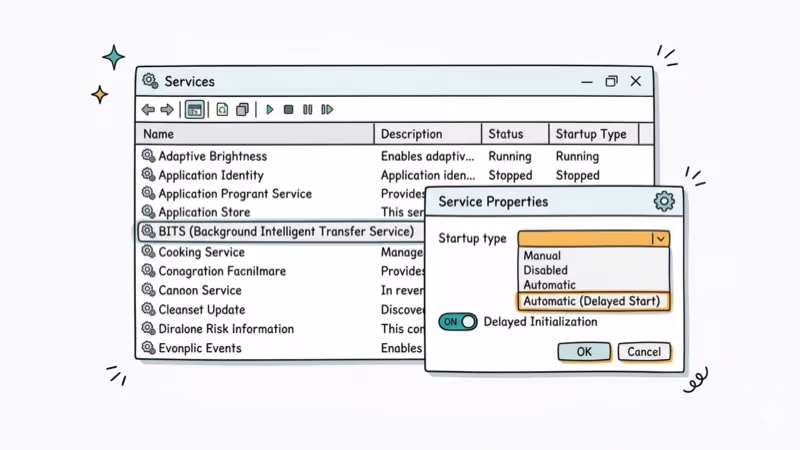Click Adaptive Brightness 'Running' startup type cell
The height and width of the screenshot is (450, 800).
577,156
